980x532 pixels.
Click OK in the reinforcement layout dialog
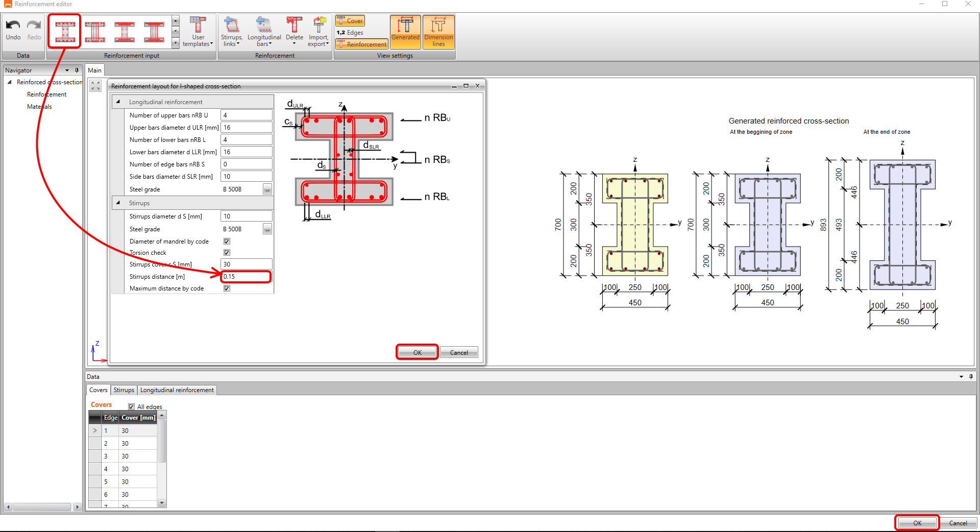417,353
